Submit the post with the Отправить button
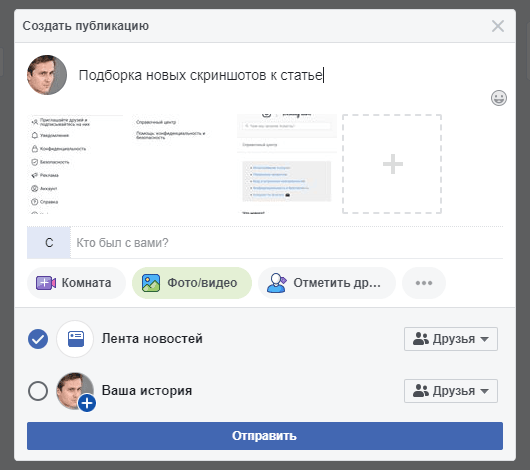The image size is (530, 470). click(x=265, y=436)
